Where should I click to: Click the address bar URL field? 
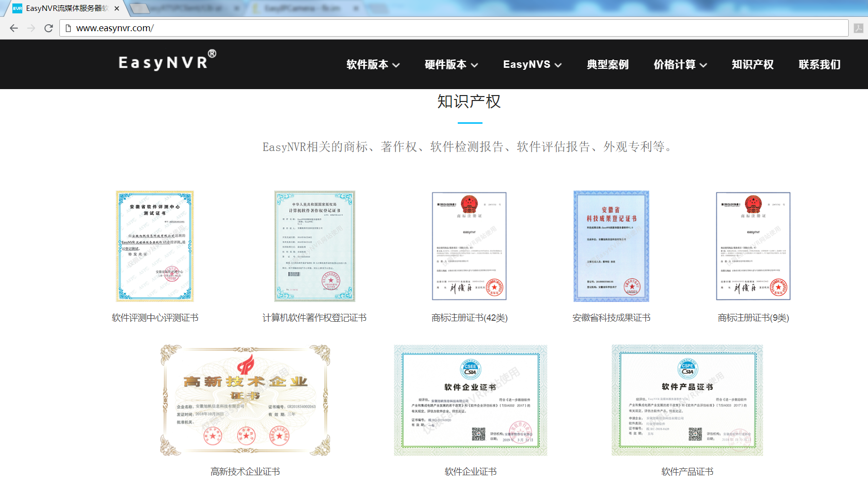click(454, 28)
